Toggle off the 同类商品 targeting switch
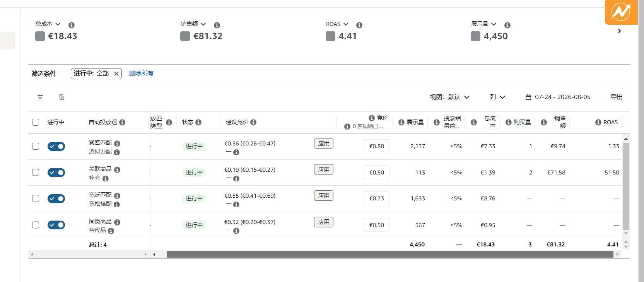The image size is (644, 282). tap(56, 225)
